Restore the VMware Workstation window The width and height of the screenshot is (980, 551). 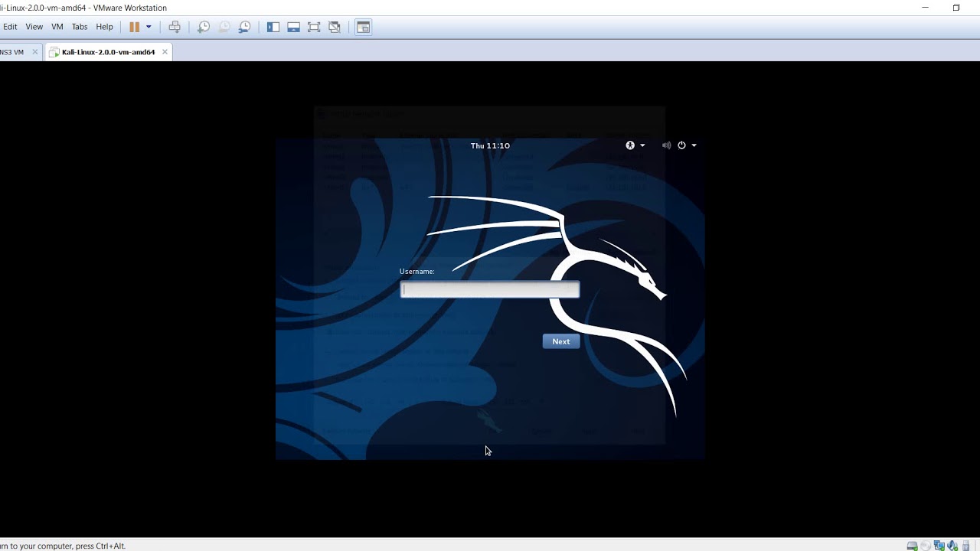click(956, 8)
